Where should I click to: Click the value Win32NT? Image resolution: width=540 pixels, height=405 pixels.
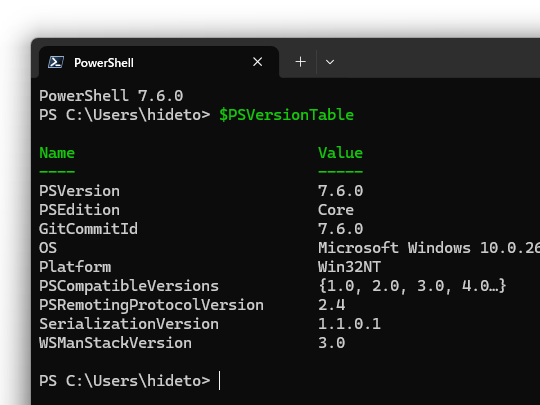click(349, 267)
